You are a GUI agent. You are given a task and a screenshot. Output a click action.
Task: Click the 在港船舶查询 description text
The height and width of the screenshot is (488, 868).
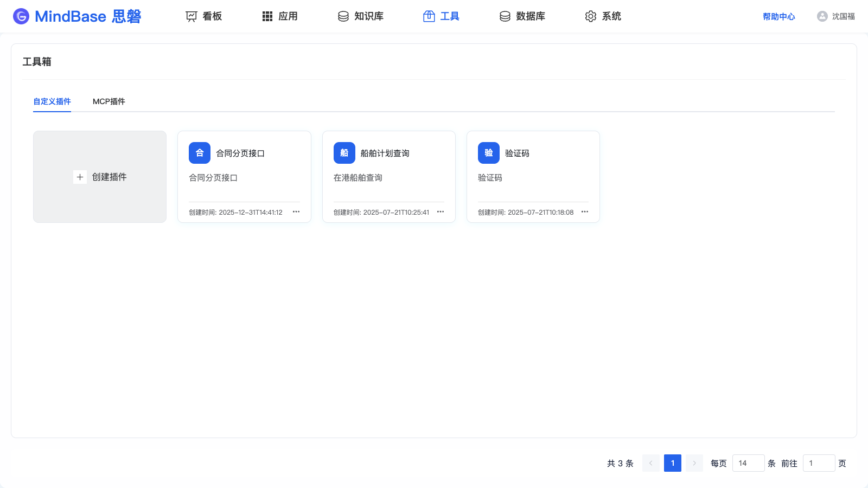pyautogui.click(x=358, y=178)
